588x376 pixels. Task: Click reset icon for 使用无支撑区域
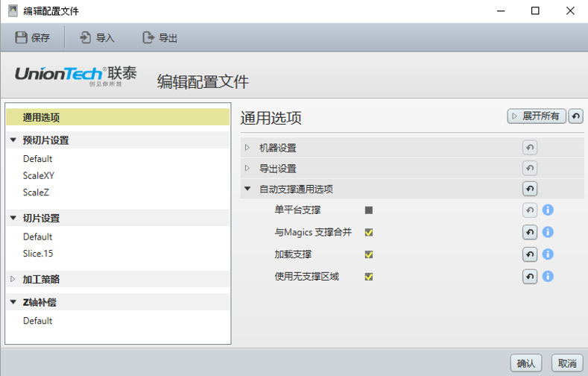coord(530,277)
